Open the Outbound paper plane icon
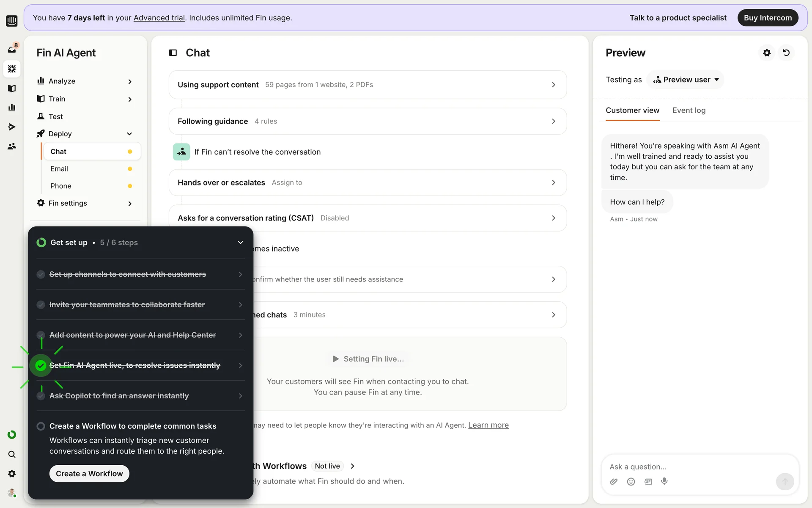Screen dimensions: 812x508 tap(12, 127)
